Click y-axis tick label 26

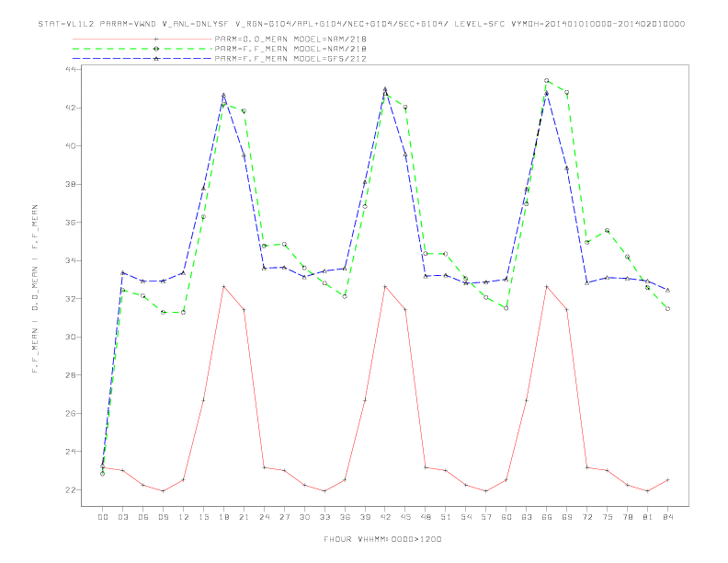[x=71, y=413]
